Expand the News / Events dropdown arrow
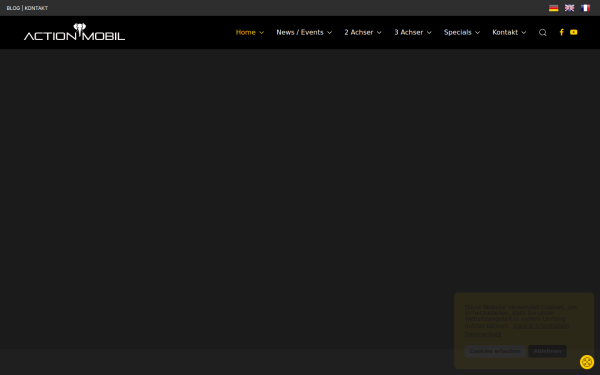 329,33
